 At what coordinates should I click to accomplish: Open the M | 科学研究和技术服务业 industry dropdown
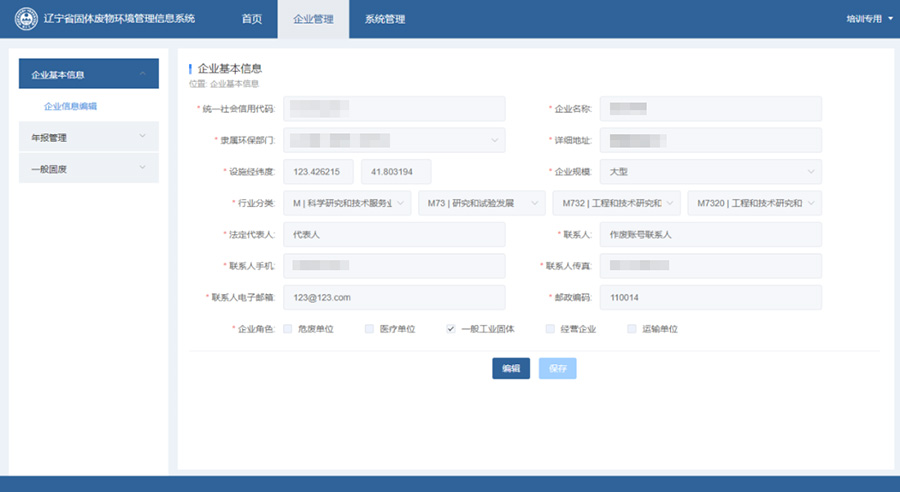[347, 203]
